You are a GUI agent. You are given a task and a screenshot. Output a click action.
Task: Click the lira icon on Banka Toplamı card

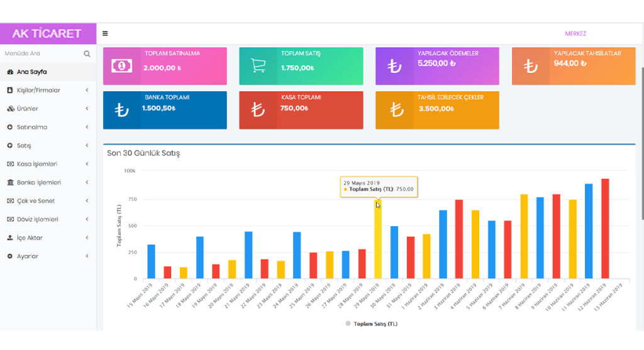[x=121, y=110]
